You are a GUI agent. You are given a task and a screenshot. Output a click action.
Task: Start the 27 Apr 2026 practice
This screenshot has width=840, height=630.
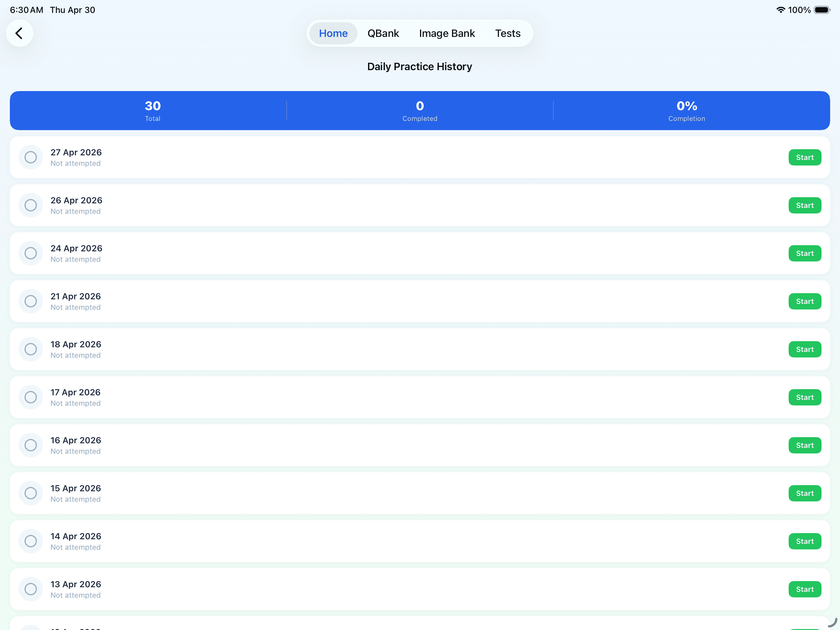coord(805,157)
